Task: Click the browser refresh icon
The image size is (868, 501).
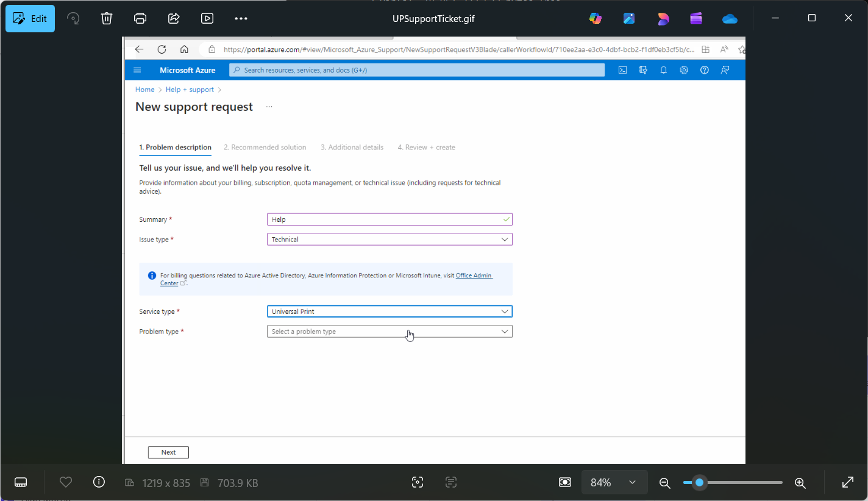Action: (x=162, y=49)
